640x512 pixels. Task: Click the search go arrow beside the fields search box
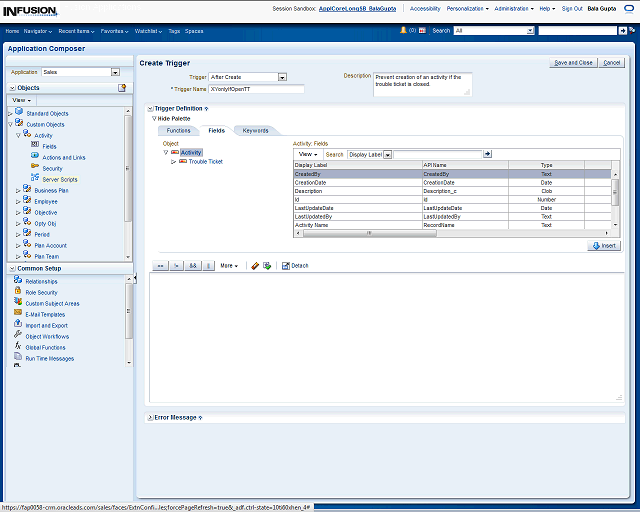click(487, 154)
